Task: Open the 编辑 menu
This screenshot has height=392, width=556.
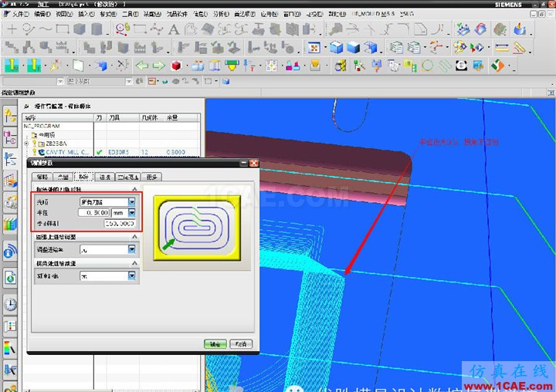Action: [x=42, y=14]
